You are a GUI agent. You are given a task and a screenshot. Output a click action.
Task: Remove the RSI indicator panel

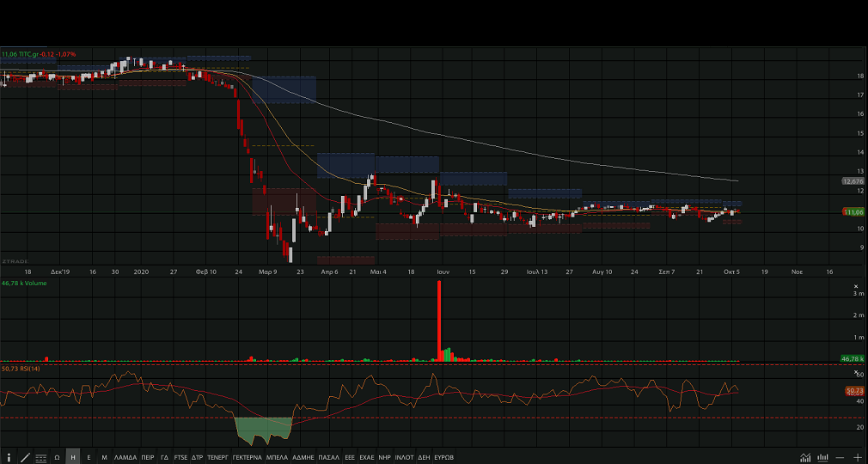coord(855,373)
